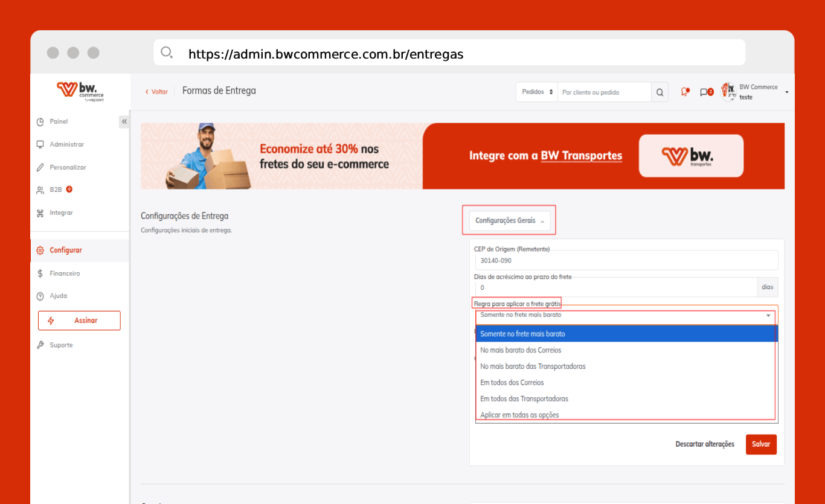This screenshot has width=825, height=504.
Task: Open the Ajuda sidebar item
Action: point(58,296)
